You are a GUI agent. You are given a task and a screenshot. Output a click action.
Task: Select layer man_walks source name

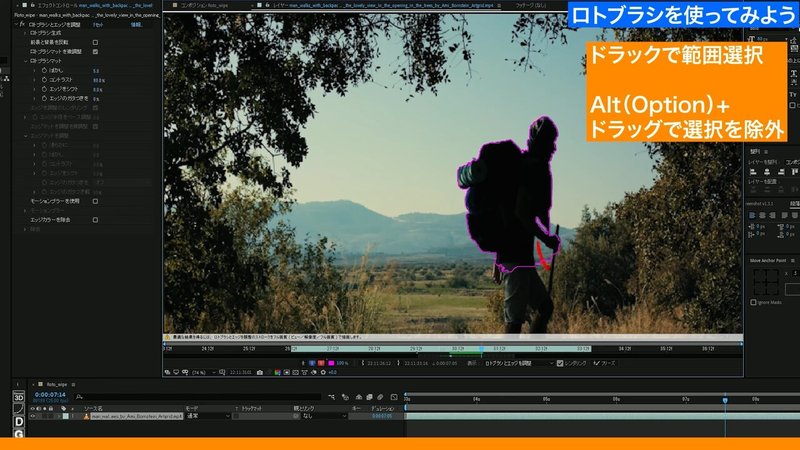[136, 416]
